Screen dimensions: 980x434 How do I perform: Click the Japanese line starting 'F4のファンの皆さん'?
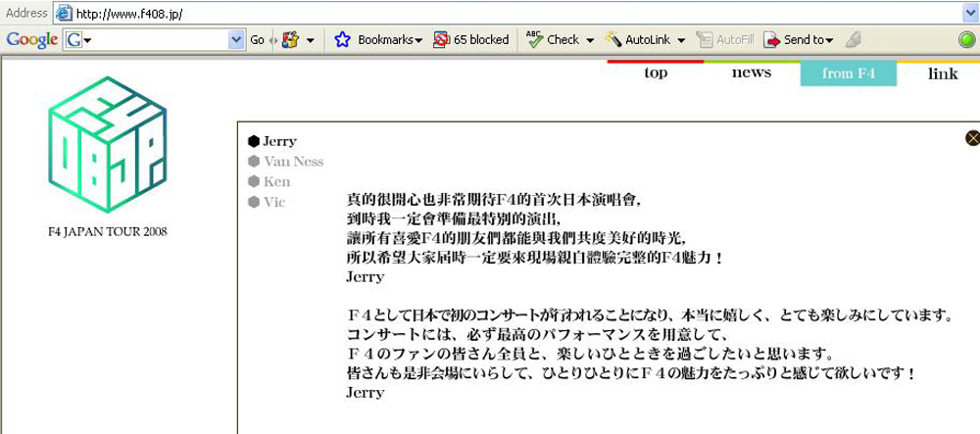click(x=591, y=354)
